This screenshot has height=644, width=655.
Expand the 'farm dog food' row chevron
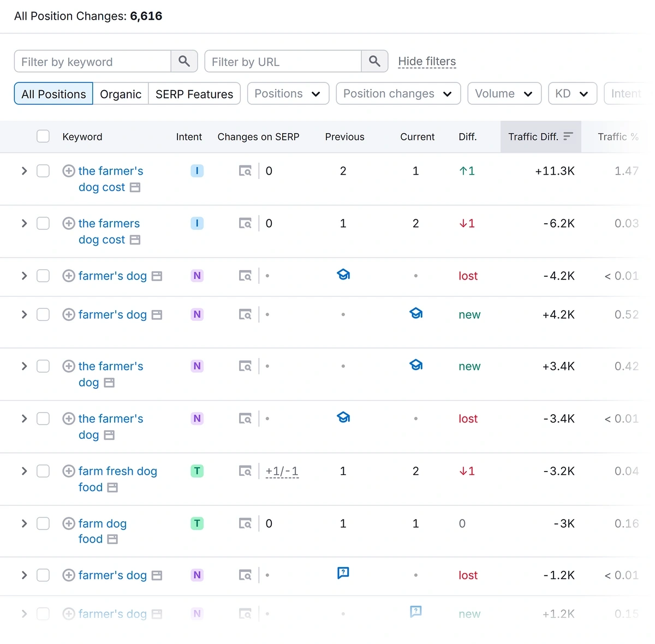[24, 523]
